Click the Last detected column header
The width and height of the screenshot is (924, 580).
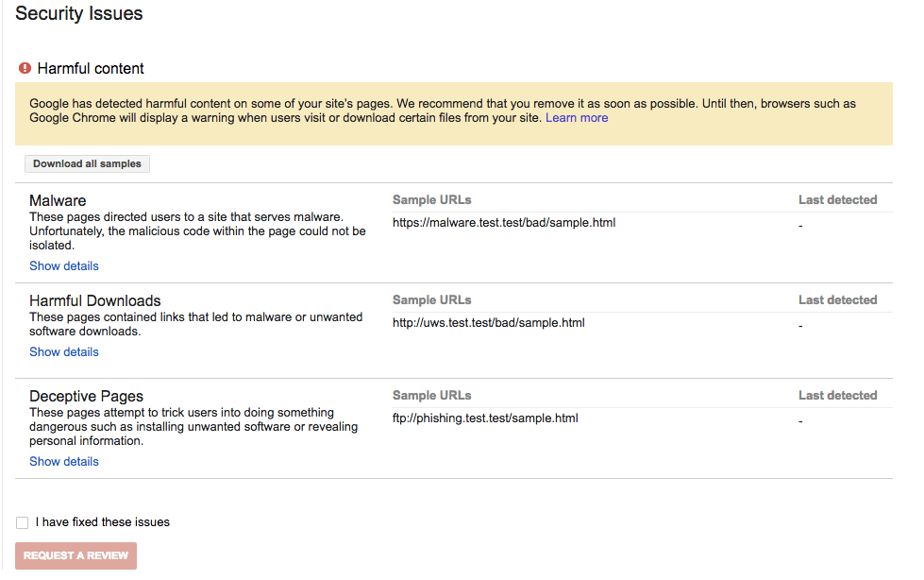point(837,199)
